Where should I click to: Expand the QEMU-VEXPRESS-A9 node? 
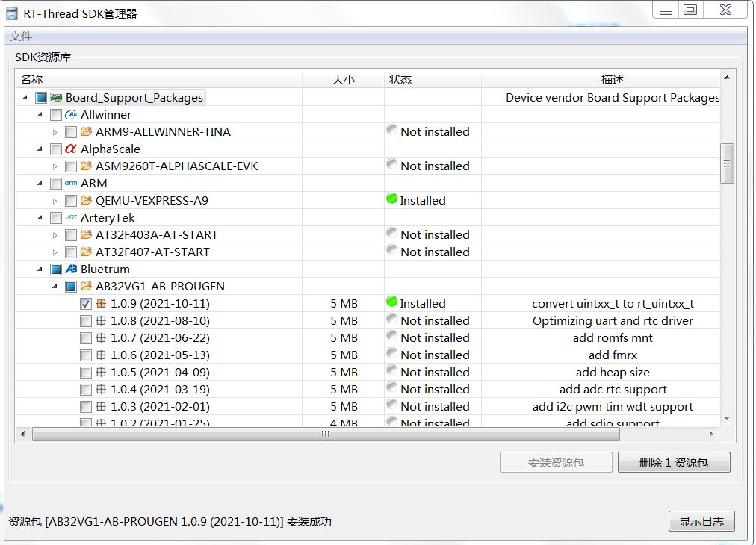point(55,201)
